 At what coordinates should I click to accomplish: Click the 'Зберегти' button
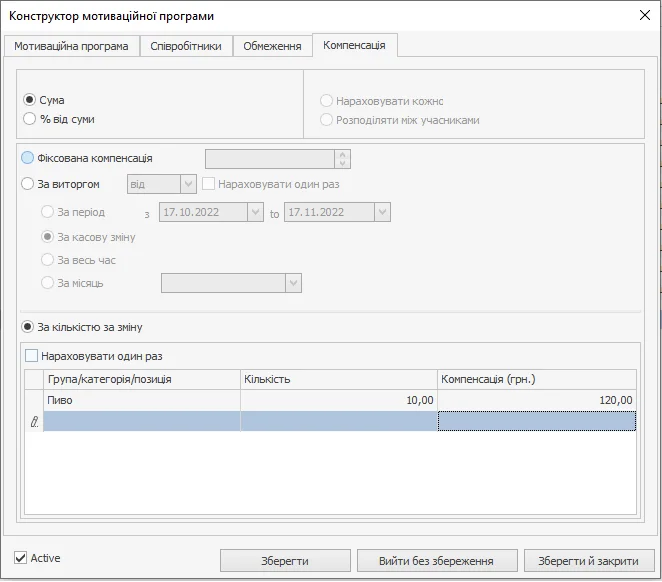coord(285,561)
